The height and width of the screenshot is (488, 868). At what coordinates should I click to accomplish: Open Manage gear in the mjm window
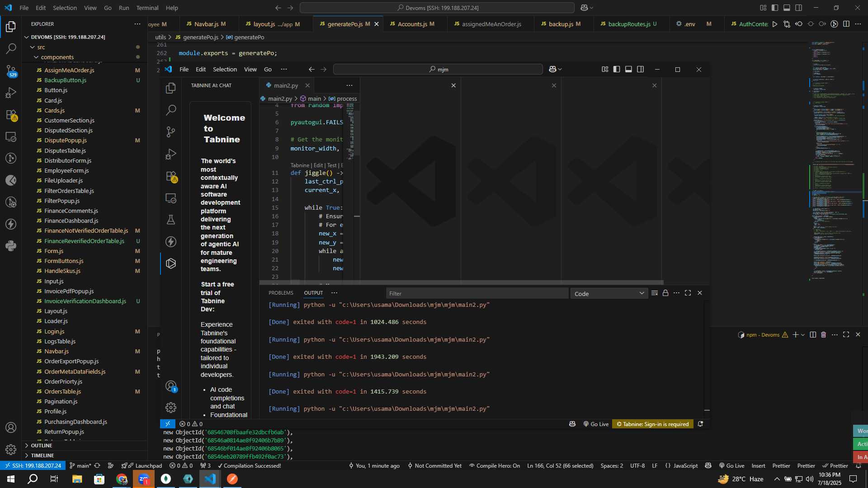(171, 408)
